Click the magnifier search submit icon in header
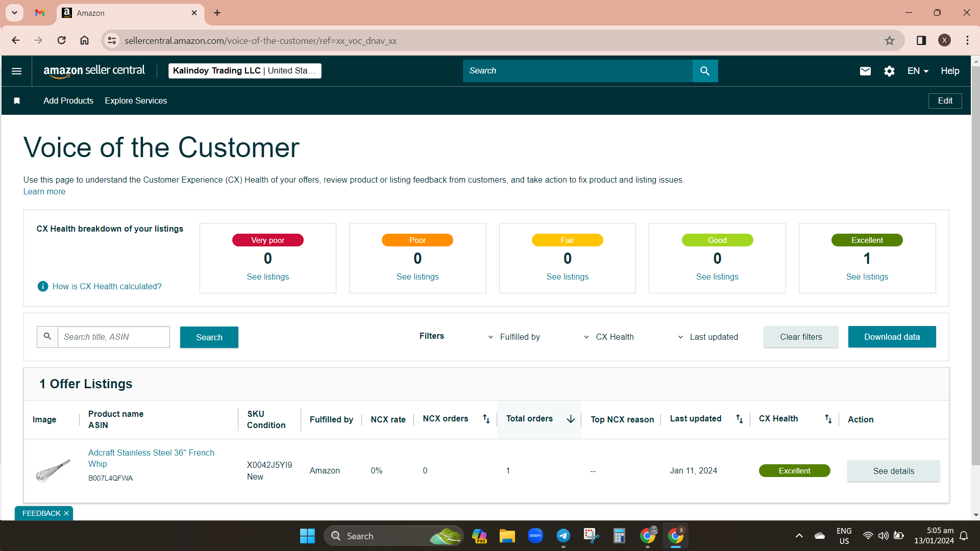980x551 pixels. point(705,71)
